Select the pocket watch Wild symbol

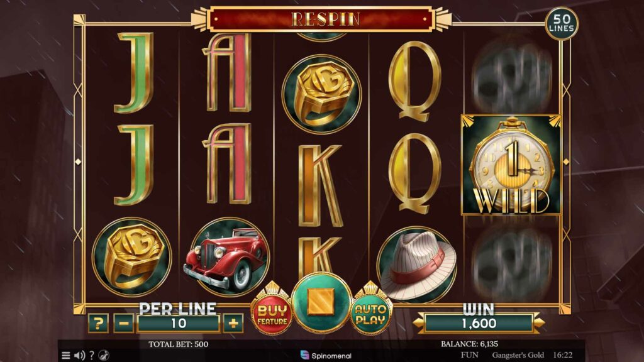click(511, 165)
